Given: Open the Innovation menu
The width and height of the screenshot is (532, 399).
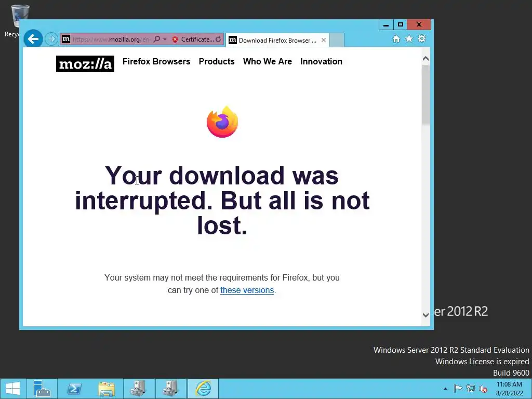Looking at the screenshot, I should click(x=321, y=61).
